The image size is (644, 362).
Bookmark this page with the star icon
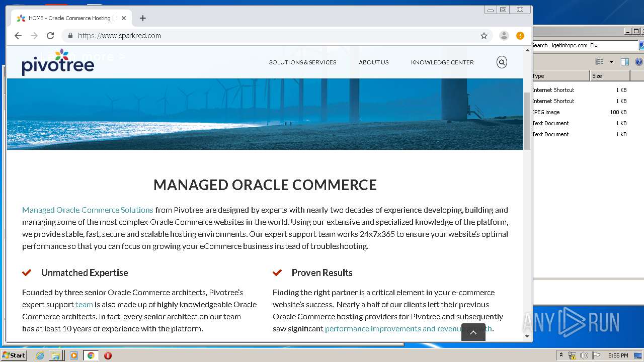point(484,36)
